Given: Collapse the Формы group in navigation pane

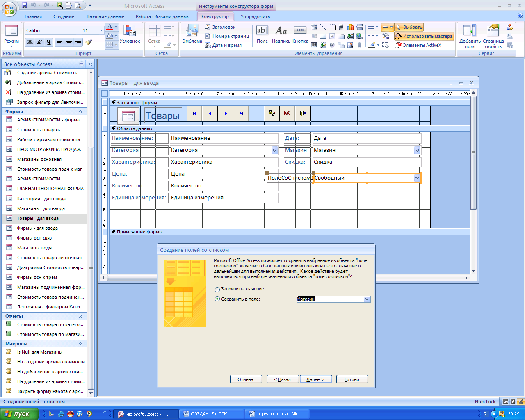Looking at the screenshot, I should click(x=80, y=112).
